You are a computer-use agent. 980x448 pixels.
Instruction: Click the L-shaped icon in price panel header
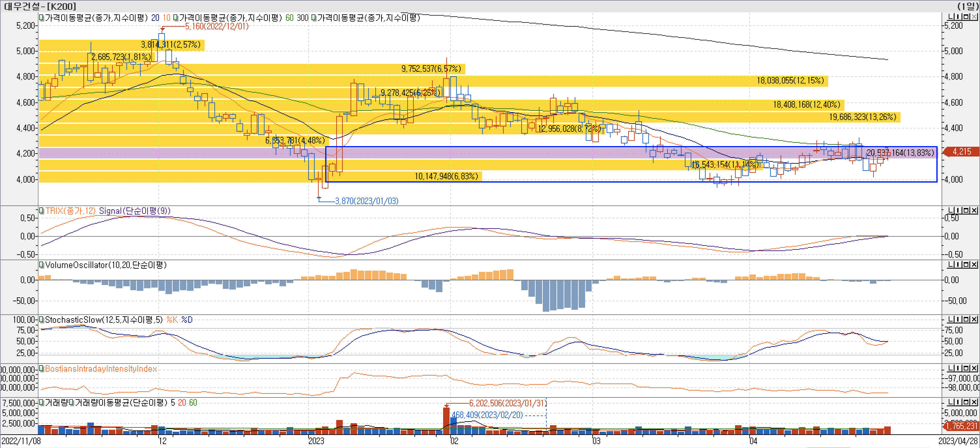951,17
